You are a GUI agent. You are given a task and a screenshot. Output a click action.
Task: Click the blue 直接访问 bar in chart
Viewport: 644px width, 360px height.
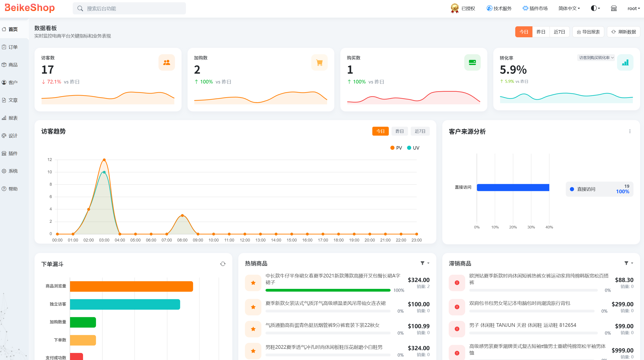(x=513, y=188)
